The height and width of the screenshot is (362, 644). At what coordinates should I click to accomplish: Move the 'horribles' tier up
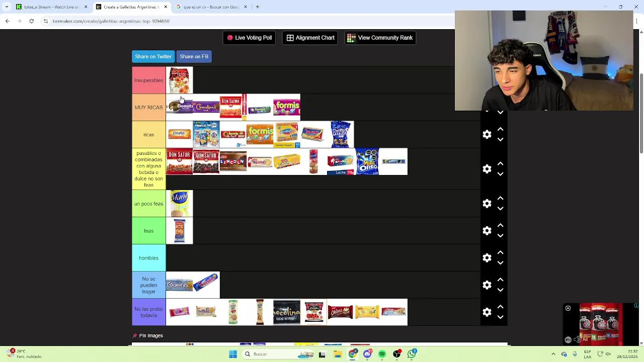[500, 253]
